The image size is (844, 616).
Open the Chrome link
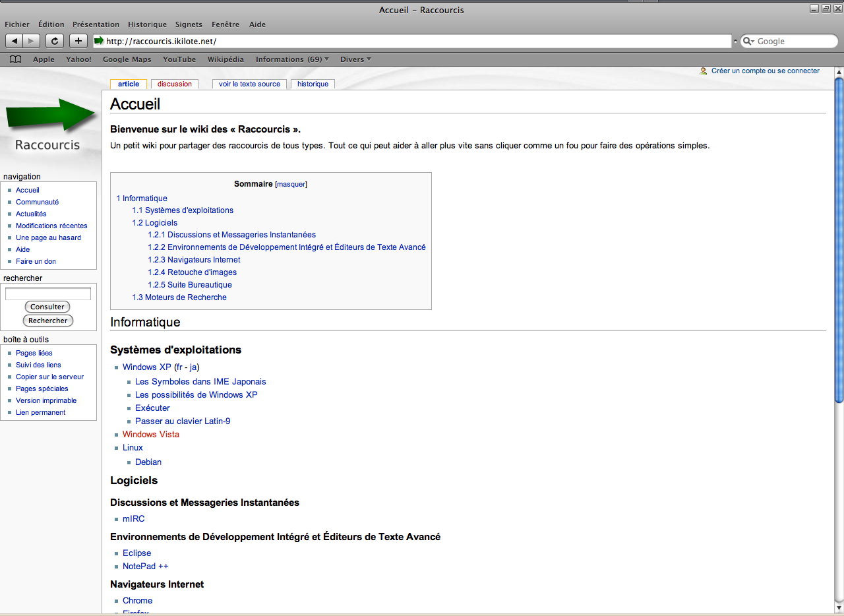click(x=137, y=601)
